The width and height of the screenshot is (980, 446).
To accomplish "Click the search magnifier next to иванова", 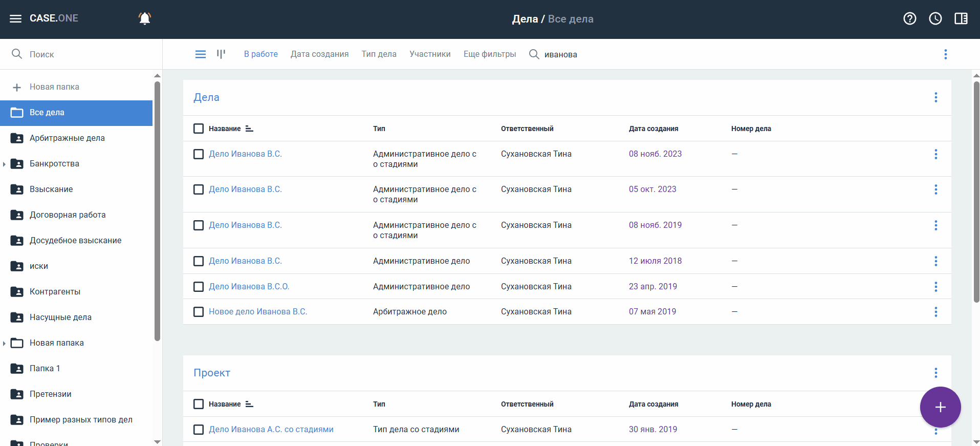I will (x=534, y=54).
